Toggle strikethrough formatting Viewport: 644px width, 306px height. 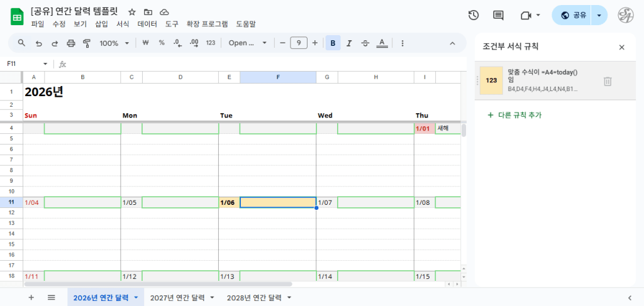point(365,43)
